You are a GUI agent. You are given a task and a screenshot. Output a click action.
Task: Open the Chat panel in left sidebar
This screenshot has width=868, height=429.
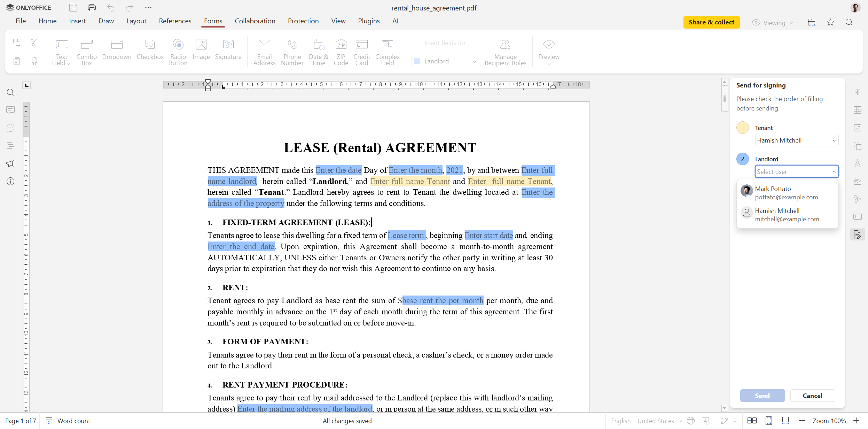click(10, 128)
